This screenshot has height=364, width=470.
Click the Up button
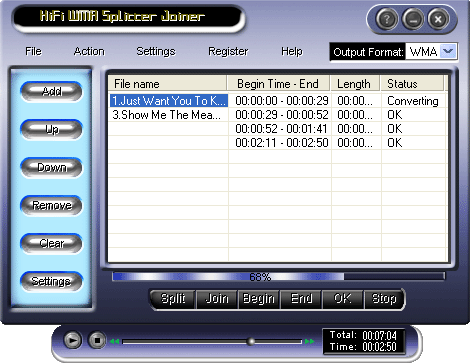pos(51,129)
